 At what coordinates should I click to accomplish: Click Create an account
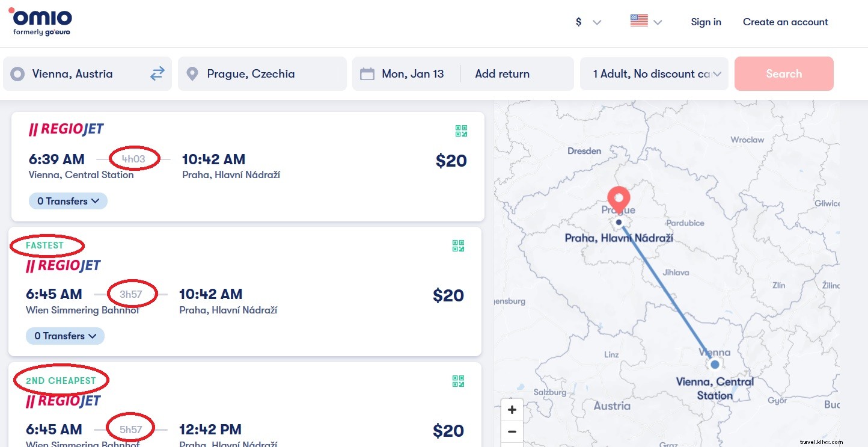coord(785,22)
